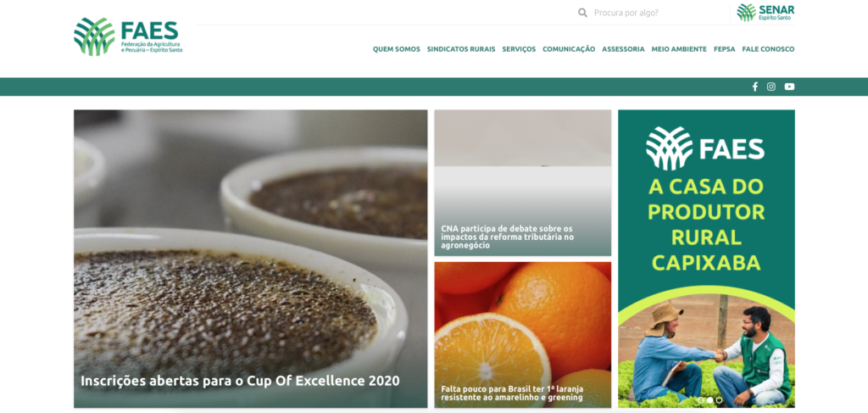Viewport: 868px width, 413px height.
Task: Go to the Fale Conosco page
Action: click(768, 48)
